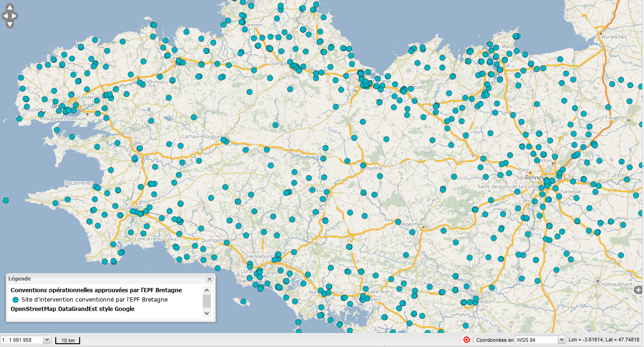This screenshot has height=347, width=644.
Task: Click the Redon label on the map
Action: (x=486, y=302)
